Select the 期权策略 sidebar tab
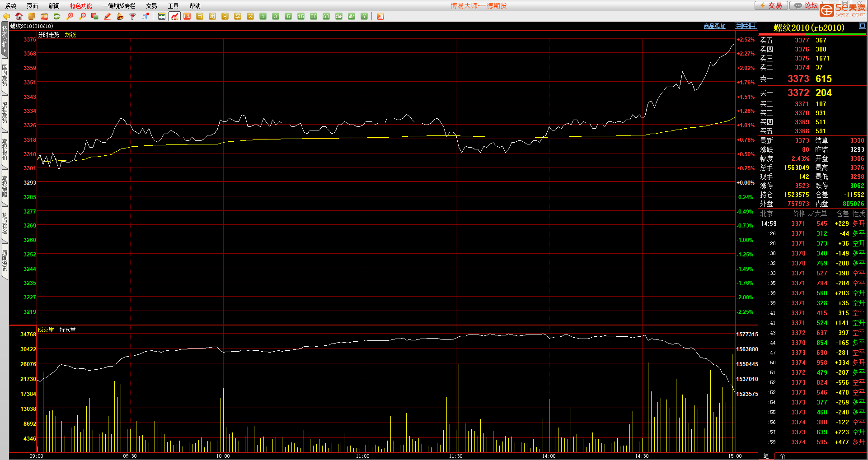Image resolution: width=868 pixels, height=460 pixels. coord(5,186)
